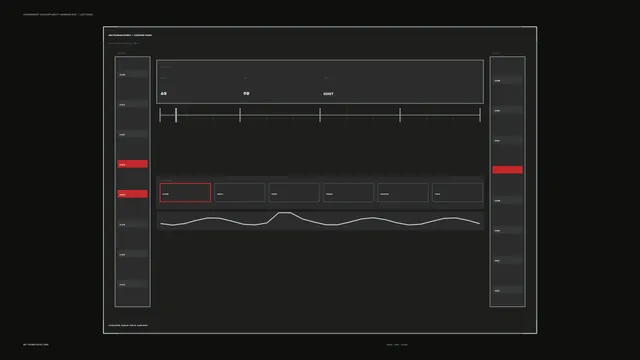Open the last card at the row's right end
Image resolution: width=640 pixels, height=360 pixels.
(457, 193)
